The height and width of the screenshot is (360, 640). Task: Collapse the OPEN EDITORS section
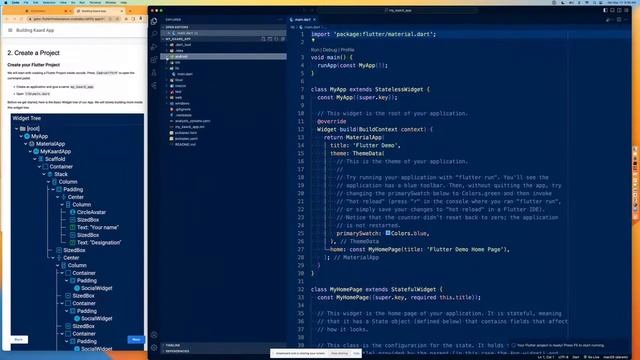point(223,27)
